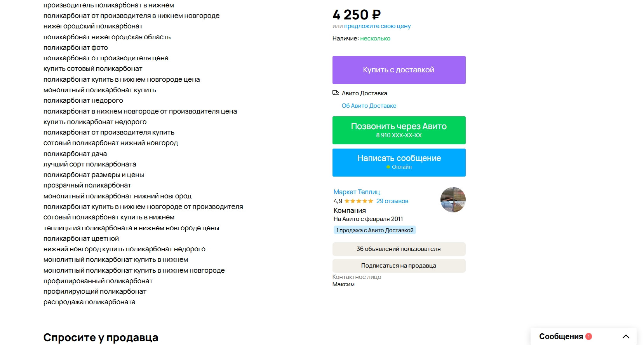This screenshot has width=644, height=345.
Task: Open the предложите свою цену link
Action: (x=377, y=26)
